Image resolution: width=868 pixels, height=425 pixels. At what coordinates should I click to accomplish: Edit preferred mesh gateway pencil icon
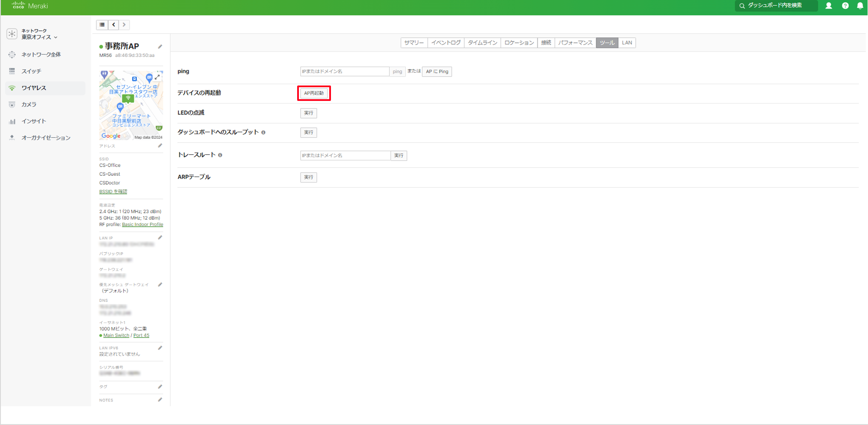[160, 285]
